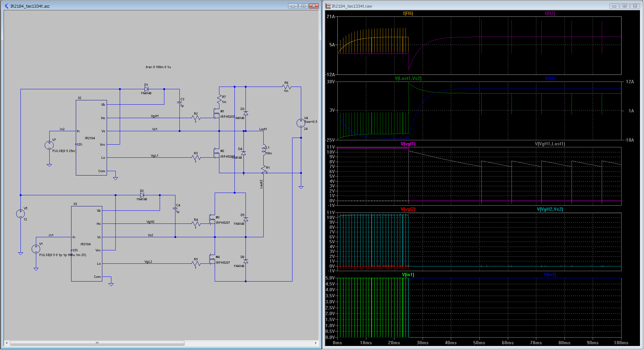Select the V7 pulse voltage source
Screen dimensions: 644x350
point(49,145)
